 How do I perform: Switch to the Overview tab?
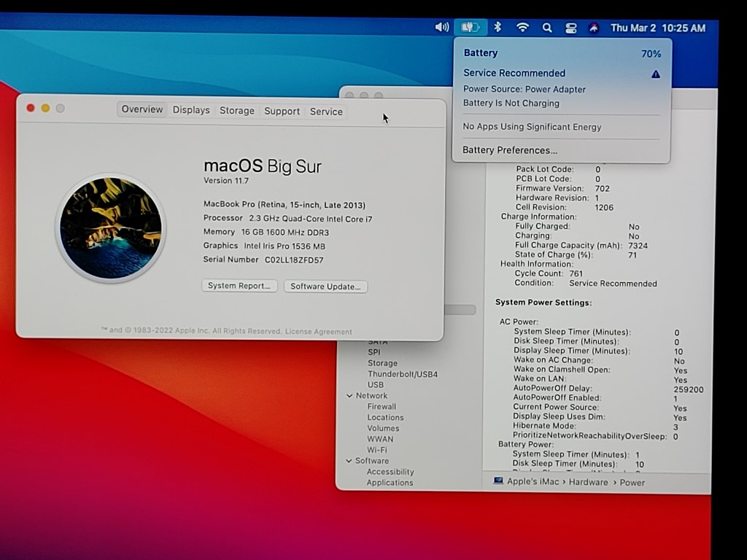142,109
